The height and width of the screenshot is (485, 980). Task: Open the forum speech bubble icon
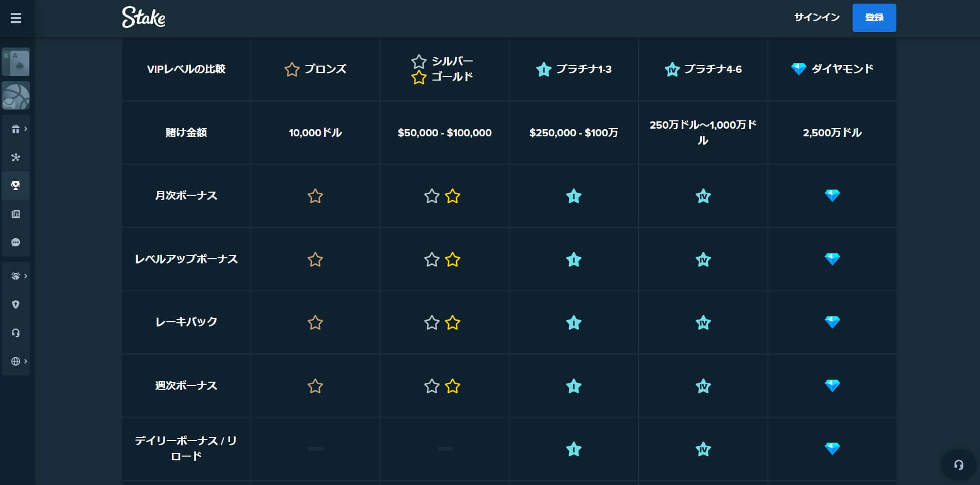coord(16,243)
